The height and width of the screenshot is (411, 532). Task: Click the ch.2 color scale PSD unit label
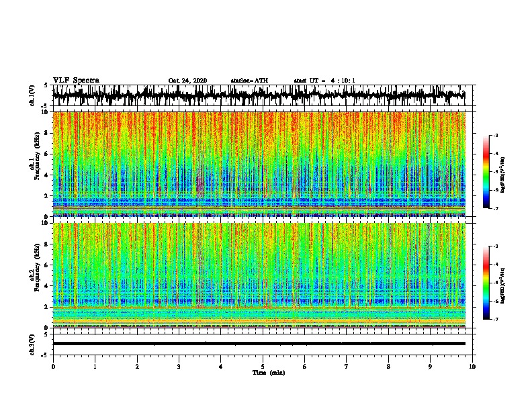point(503,286)
